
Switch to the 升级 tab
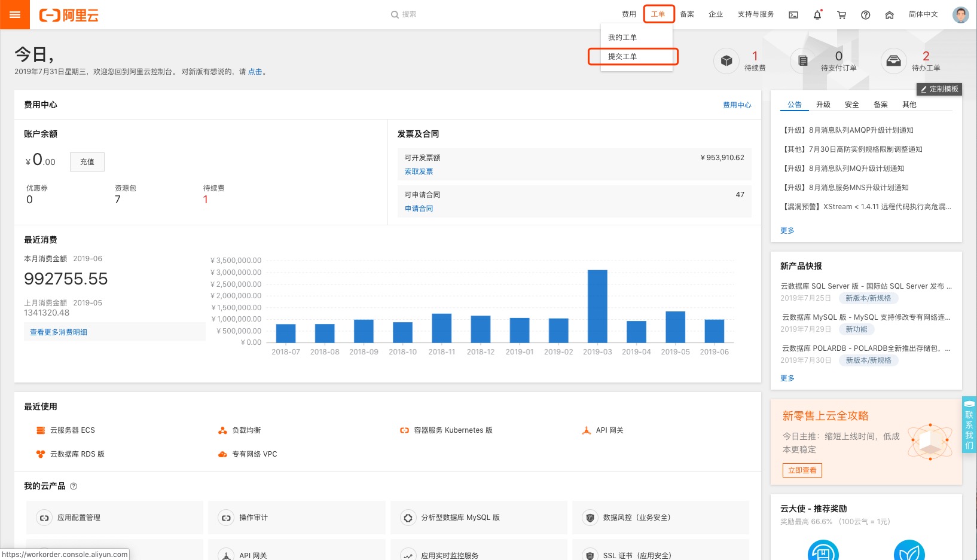coord(823,105)
